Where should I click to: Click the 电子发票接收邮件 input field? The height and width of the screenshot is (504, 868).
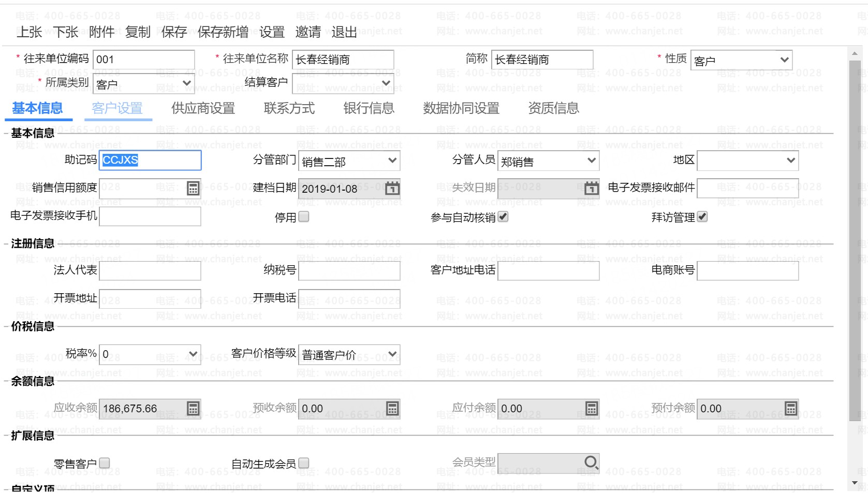(747, 189)
